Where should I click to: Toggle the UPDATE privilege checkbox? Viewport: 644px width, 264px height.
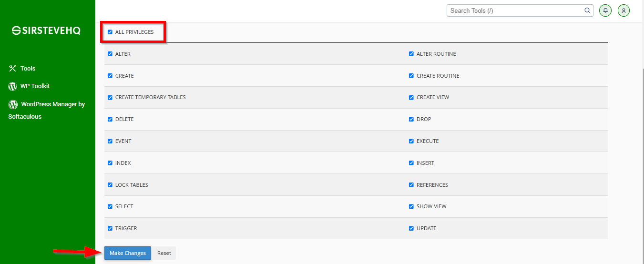click(x=411, y=228)
